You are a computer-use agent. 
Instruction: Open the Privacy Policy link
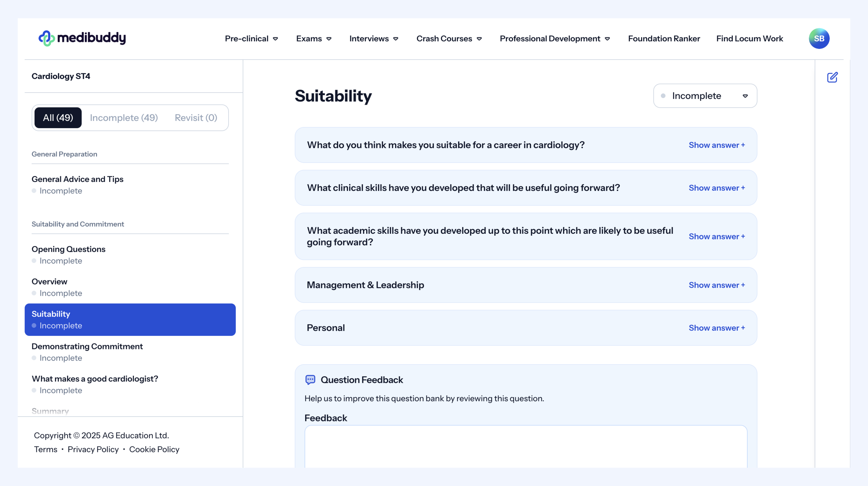click(x=93, y=449)
